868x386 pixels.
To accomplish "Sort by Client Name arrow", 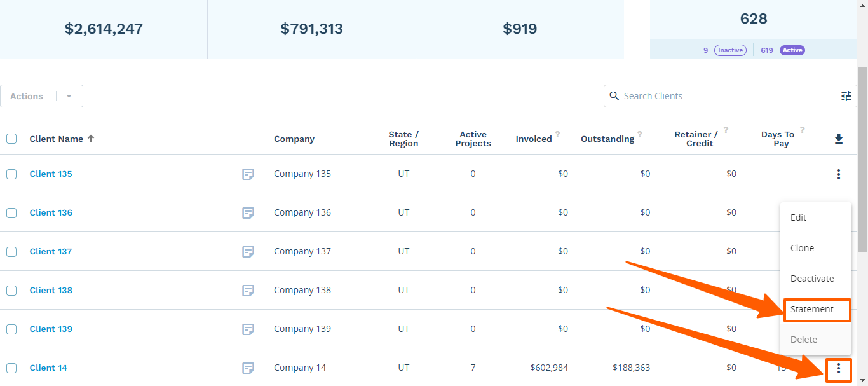I will click(x=91, y=139).
